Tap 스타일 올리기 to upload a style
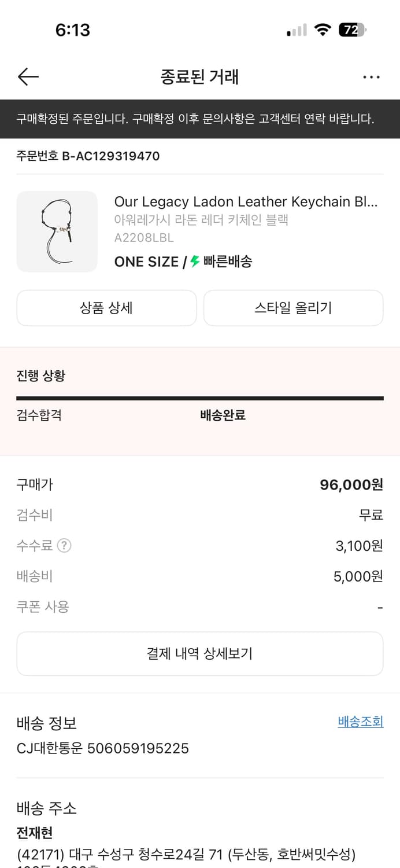 click(x=293, y=308)
